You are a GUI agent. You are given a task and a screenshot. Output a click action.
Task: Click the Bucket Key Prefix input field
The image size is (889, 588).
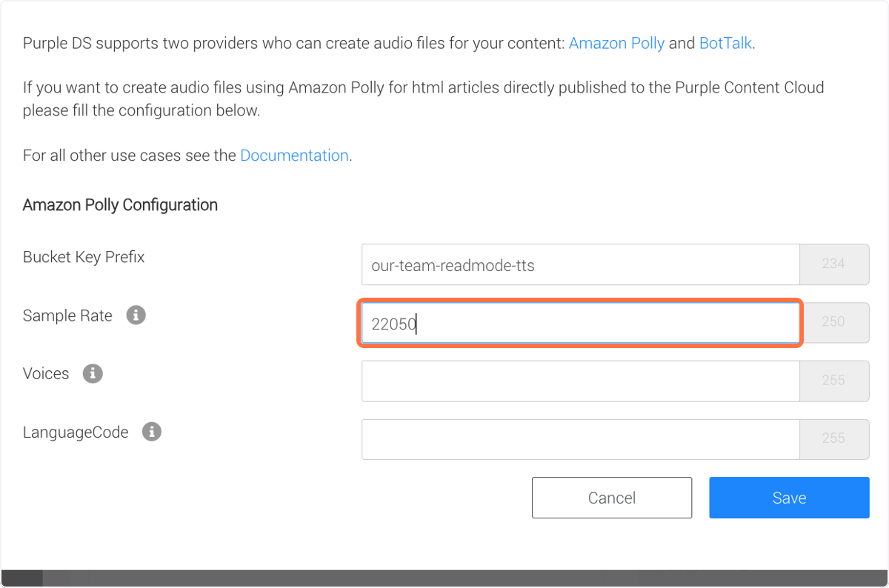581,264
